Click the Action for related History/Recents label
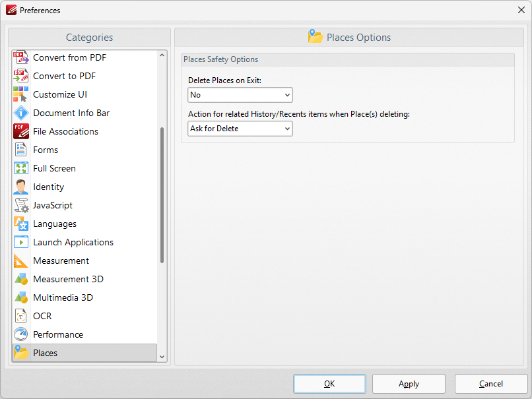Viewport: 532px width, 399px height. 299,114
